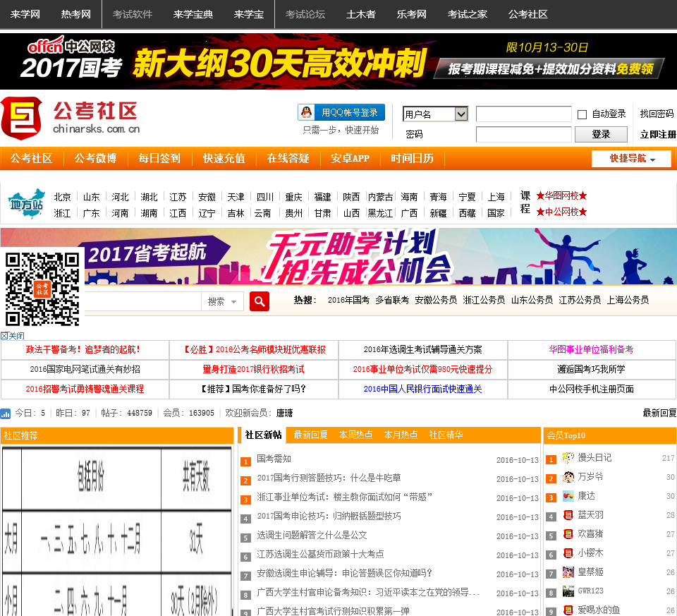677x616 pixels.
Task: Click the avatar next to 万岁爷
Action: (x=568, y=477)
